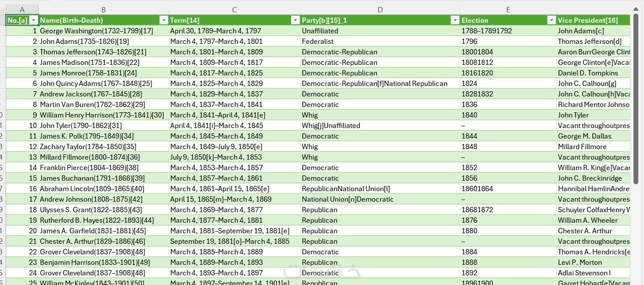Click vice president cell John Adams[c]
This screenshot has width=644, height=285.
pos(593,31)
